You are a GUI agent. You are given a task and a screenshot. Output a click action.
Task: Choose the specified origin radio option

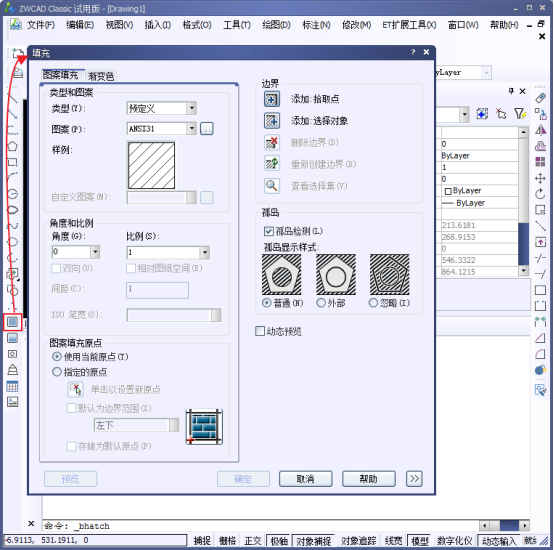57,372
